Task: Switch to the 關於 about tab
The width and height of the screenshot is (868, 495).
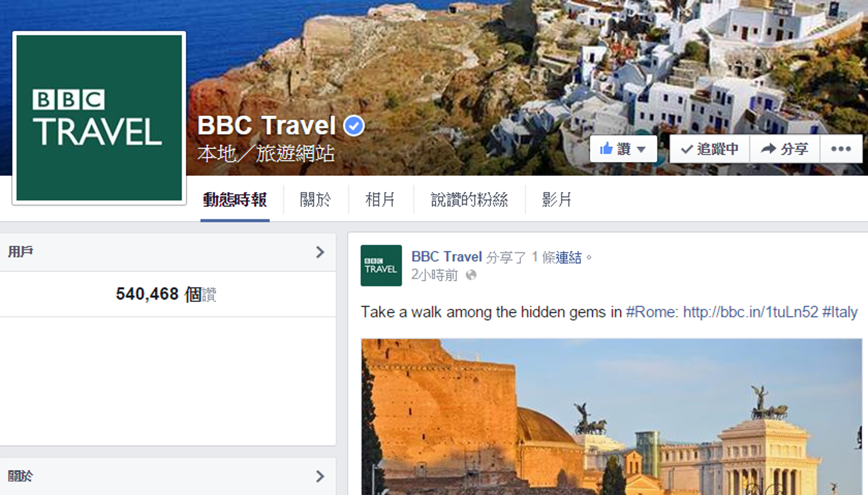Action: pos(315,200)
